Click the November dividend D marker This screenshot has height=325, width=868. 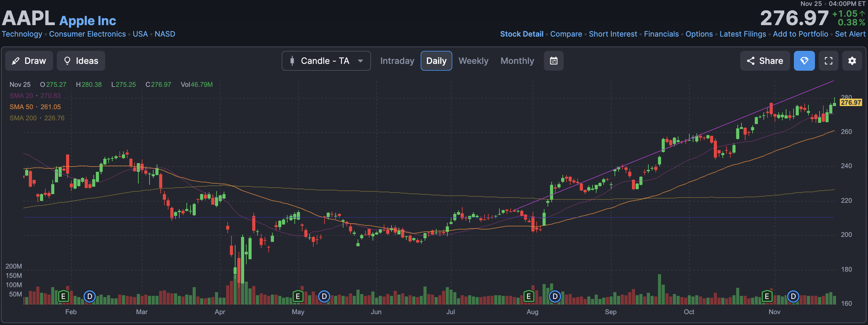tap(793, 296)
